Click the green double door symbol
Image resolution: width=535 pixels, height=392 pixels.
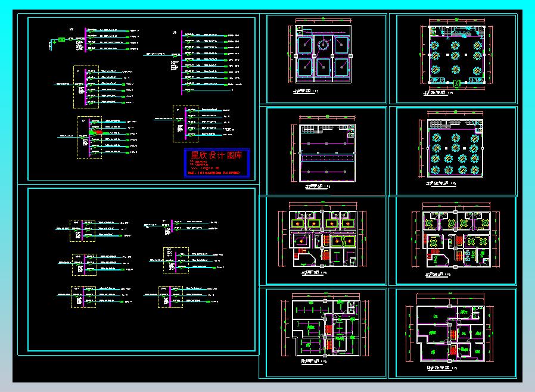point(457,83)
